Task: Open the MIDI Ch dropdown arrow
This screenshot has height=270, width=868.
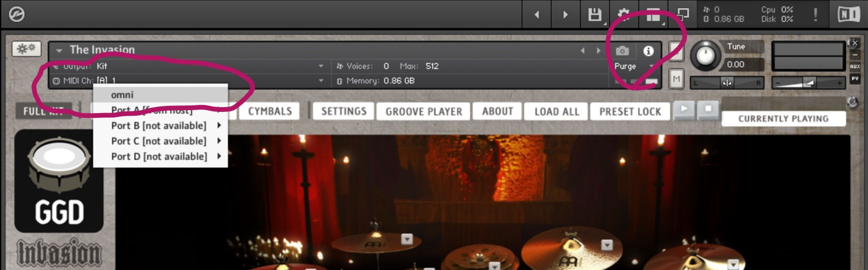Action: click(321, 81)
